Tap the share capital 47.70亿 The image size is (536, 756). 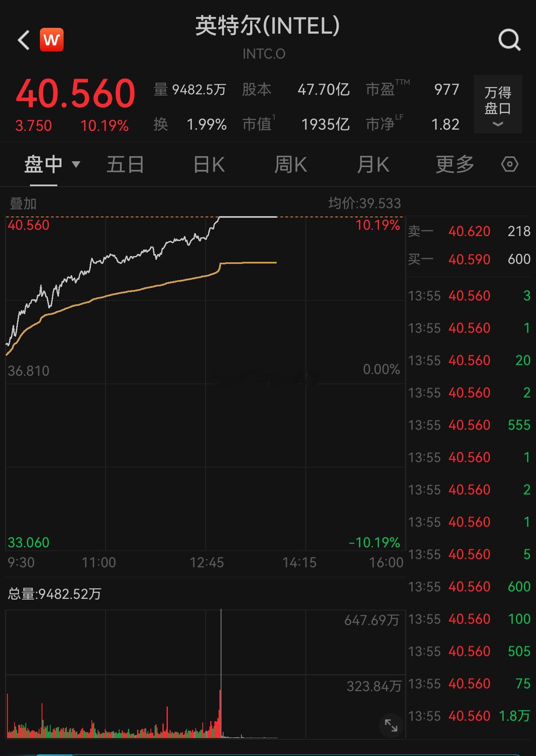[x=324, y=89]
